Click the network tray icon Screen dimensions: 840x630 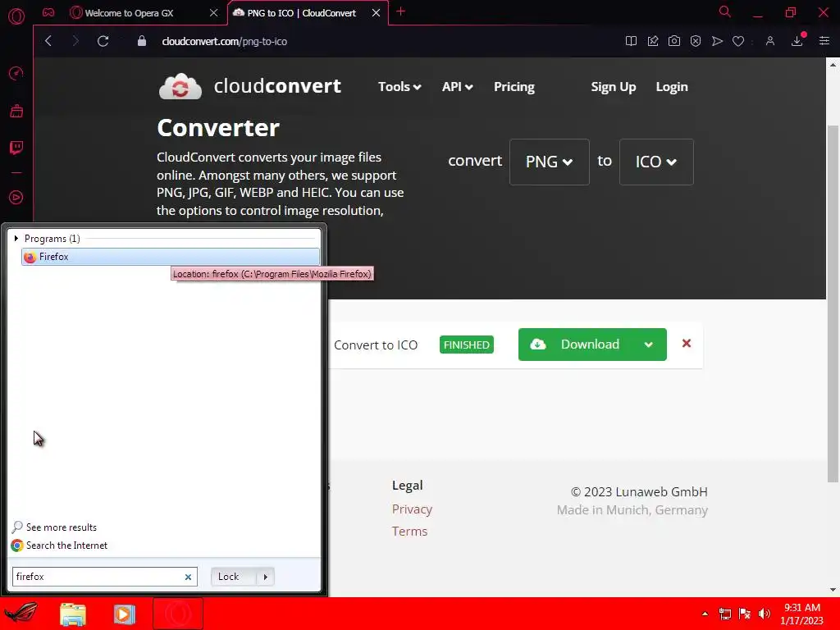tap(725, 614)
